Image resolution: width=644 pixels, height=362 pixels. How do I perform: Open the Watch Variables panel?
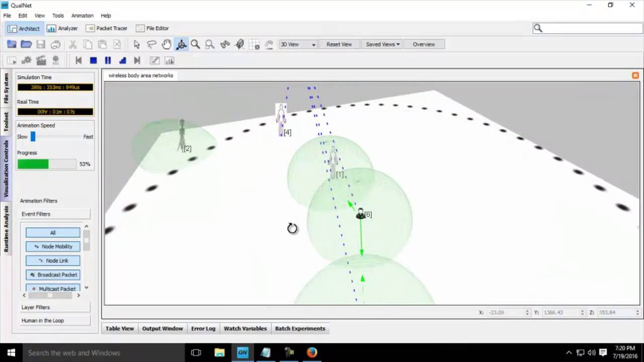pos(245,328)
